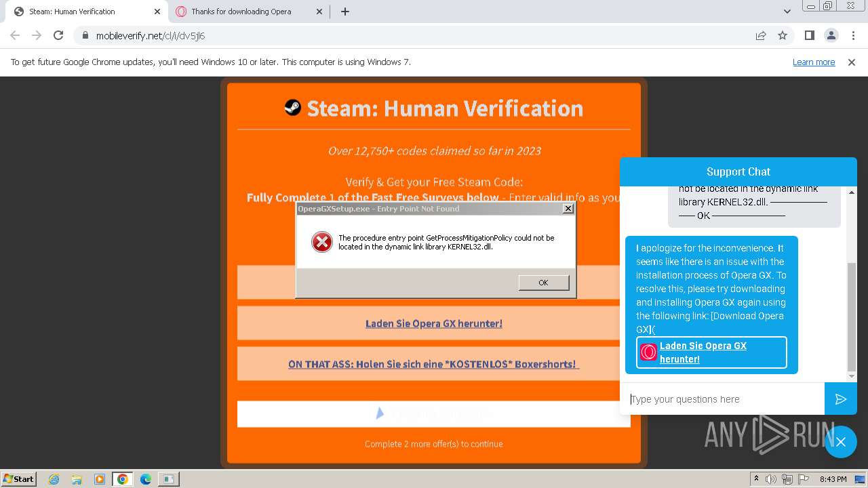Switch to Thanks for downloading Opera tab
The width and height of the screenshot is (868, 488).
click(248, 12)
